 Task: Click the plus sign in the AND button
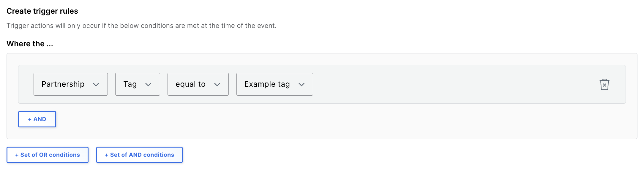click(30, 119)
